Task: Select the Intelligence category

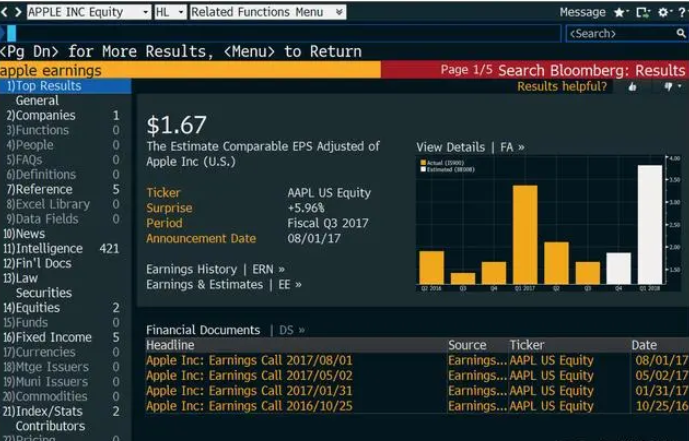Action: pyautogui.click(x=65, y=249)
